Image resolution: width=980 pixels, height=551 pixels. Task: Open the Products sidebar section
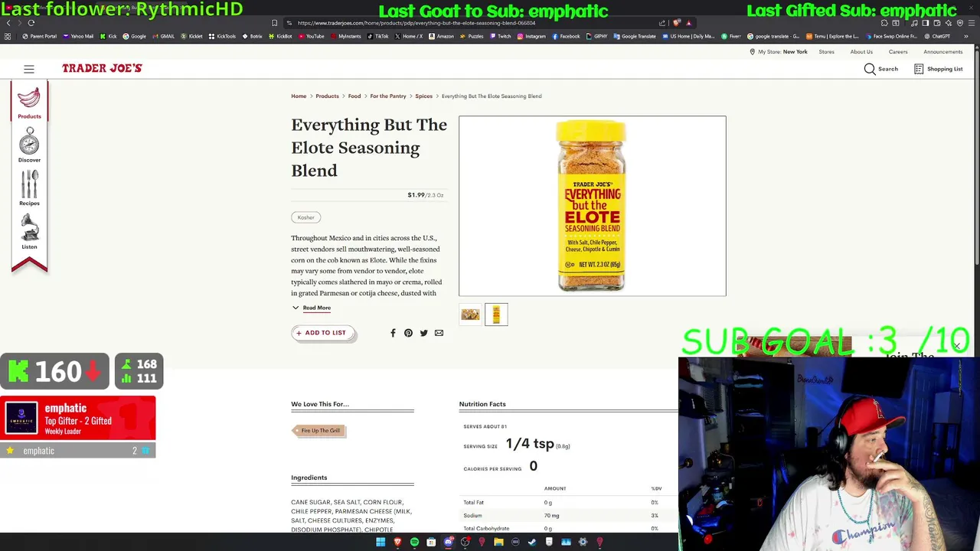[x=29, y=103]
